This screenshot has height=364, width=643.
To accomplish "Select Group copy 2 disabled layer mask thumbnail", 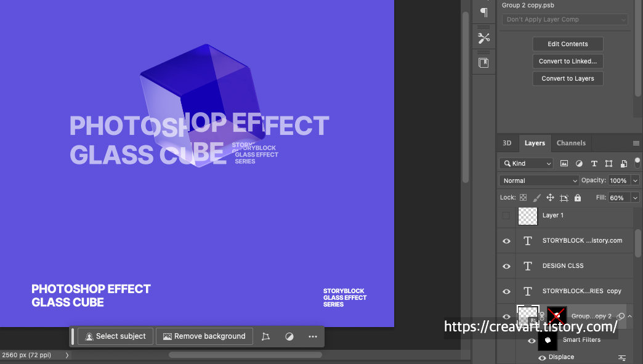I will 557,315.
